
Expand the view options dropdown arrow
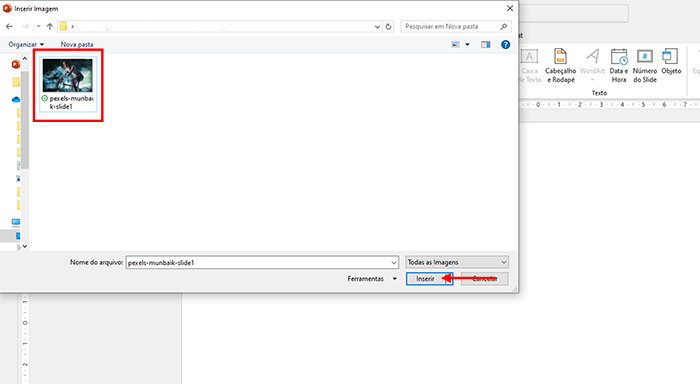[467, 44]
